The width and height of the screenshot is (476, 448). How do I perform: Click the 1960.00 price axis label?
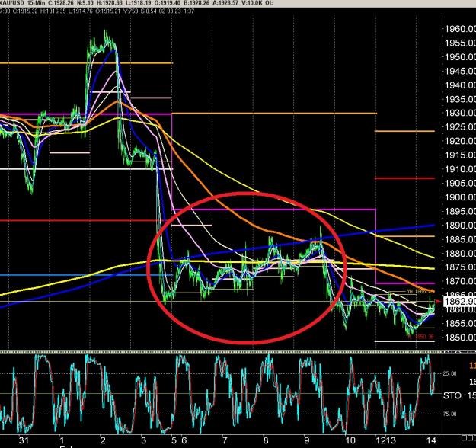pyautogui.click(x=460, y=29)
